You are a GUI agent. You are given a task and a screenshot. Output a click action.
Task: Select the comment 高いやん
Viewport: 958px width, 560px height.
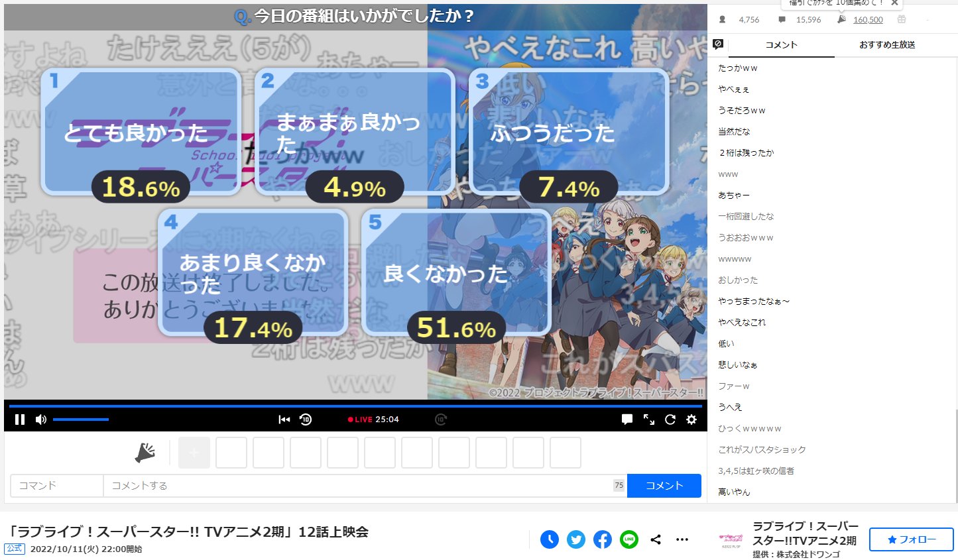tap(734, 492)
